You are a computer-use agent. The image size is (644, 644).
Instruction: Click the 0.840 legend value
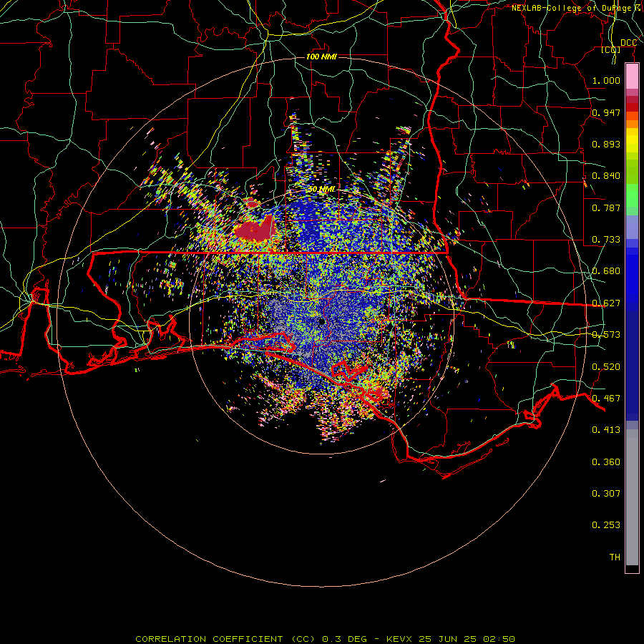(x=606, y=176)
